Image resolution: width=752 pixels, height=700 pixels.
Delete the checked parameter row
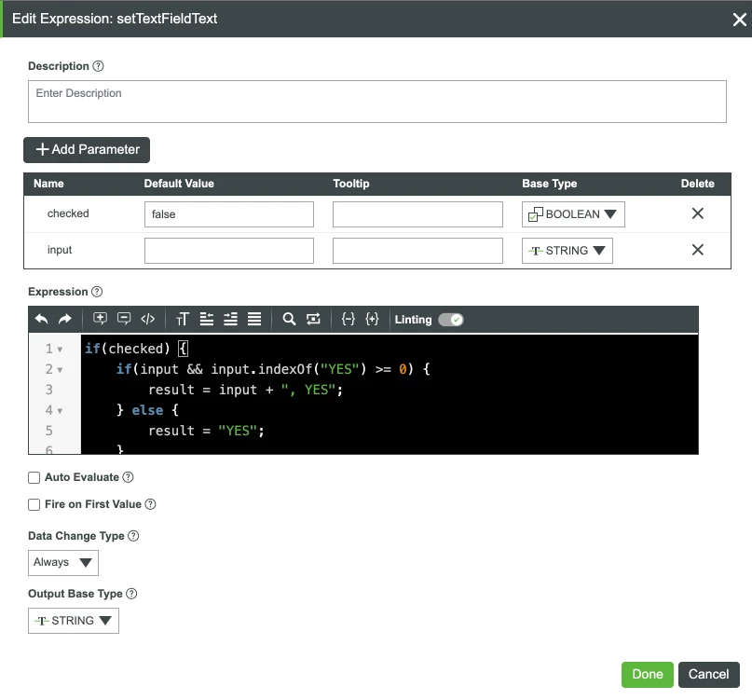[x=698, y=213]
